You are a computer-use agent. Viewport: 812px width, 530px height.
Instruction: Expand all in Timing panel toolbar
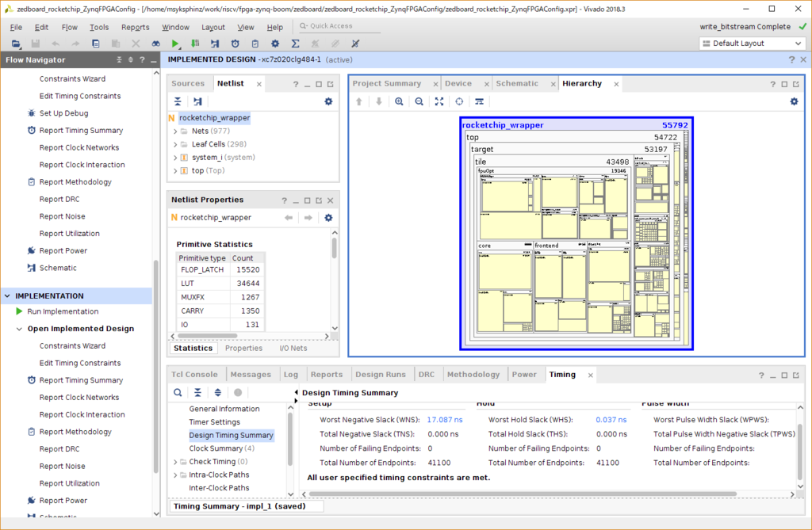[217, 392]
